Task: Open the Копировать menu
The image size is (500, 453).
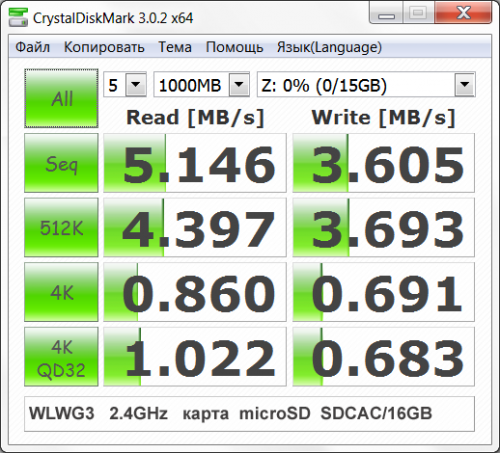Action: pyautogui.click(x=104, y=47)
